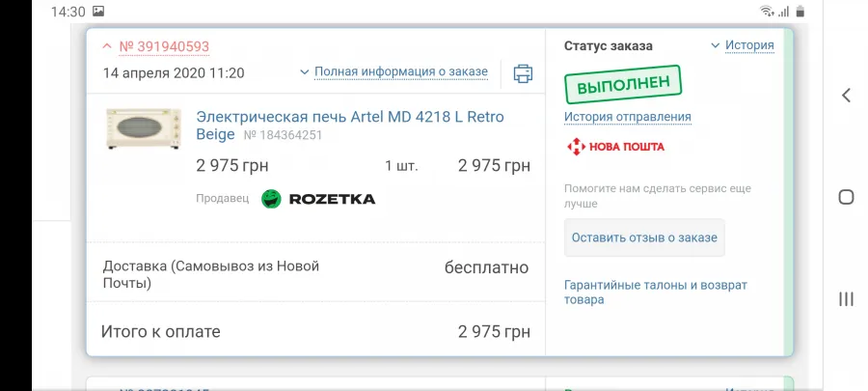The height and width of the screenshot is (391, 868).
Task: Tap the cellular signal strength icon
Action: (783, 12)
